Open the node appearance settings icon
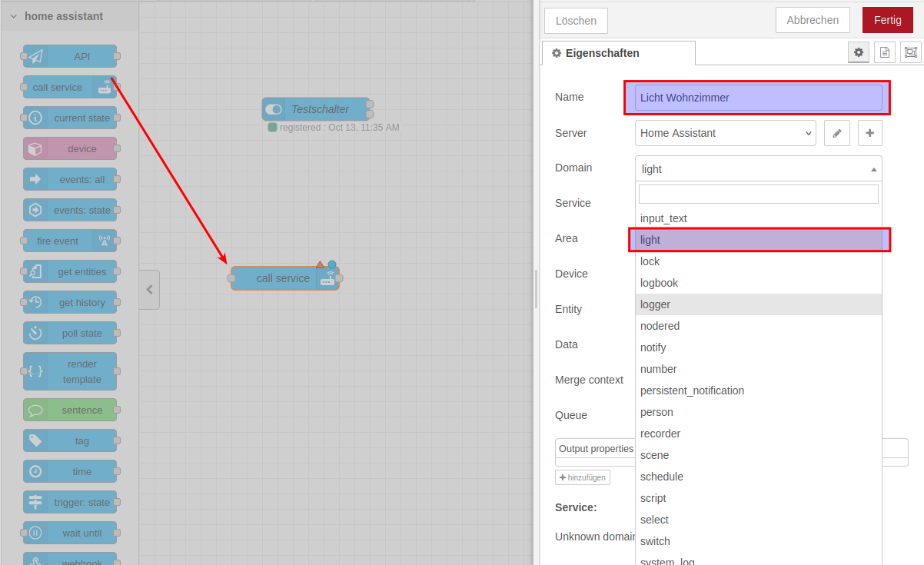 pyautogui.click(x=910, y=52)
